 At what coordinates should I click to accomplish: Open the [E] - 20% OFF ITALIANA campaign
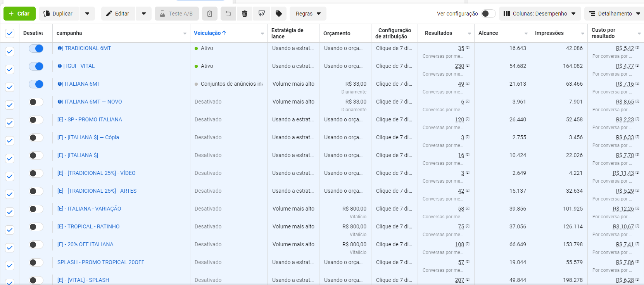(85, 244)
